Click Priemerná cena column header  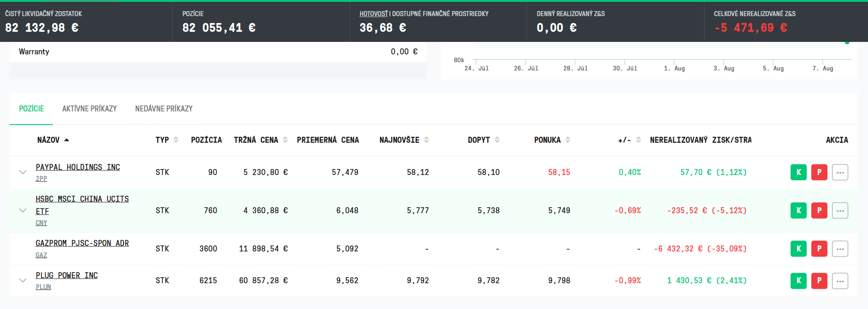click(x=328, y=140)
